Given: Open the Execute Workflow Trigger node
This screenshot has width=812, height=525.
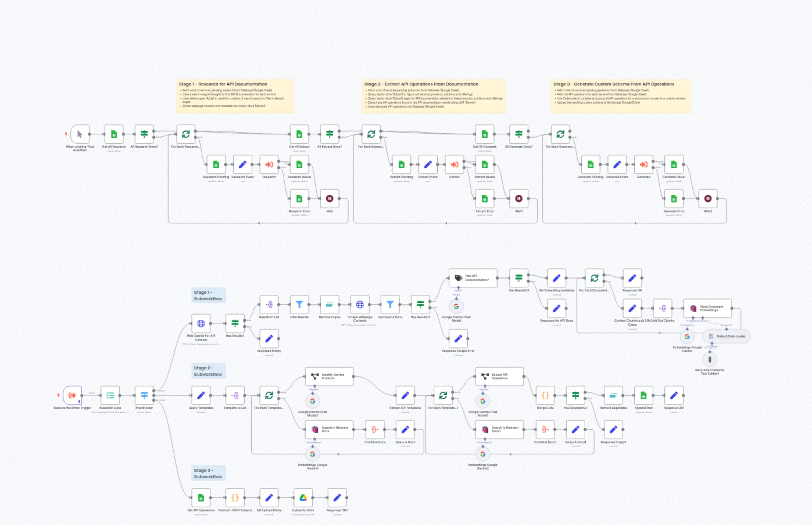Looking at the screenshot, I should (x=72, y=396).
